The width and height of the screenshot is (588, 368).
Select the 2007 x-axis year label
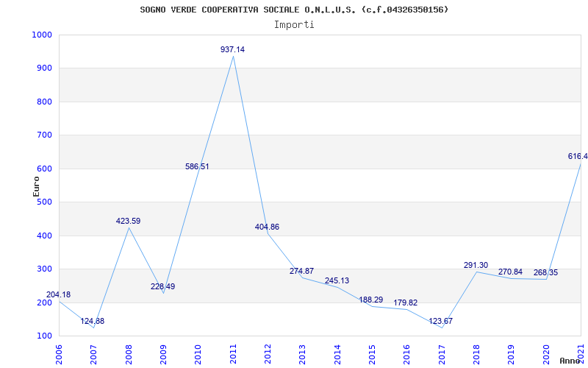[94, 354]
